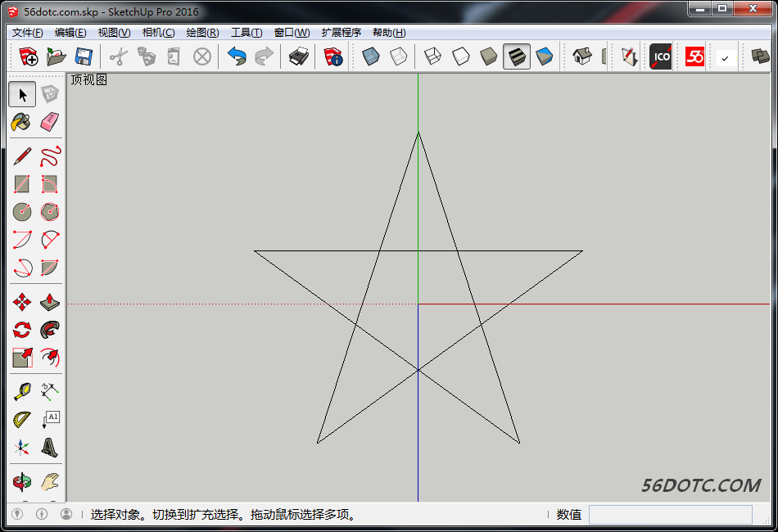Choose the Line drawing tool

[x=21, y=156]
